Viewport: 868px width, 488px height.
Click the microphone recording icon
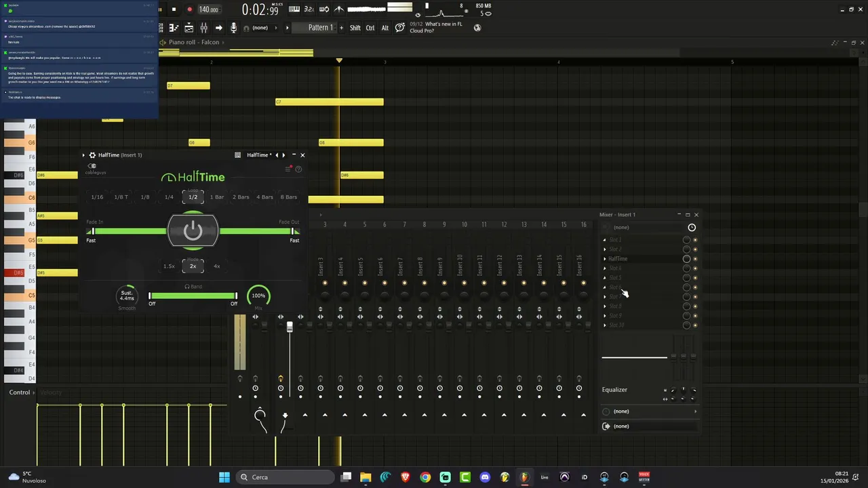click(x=233, y=28)
